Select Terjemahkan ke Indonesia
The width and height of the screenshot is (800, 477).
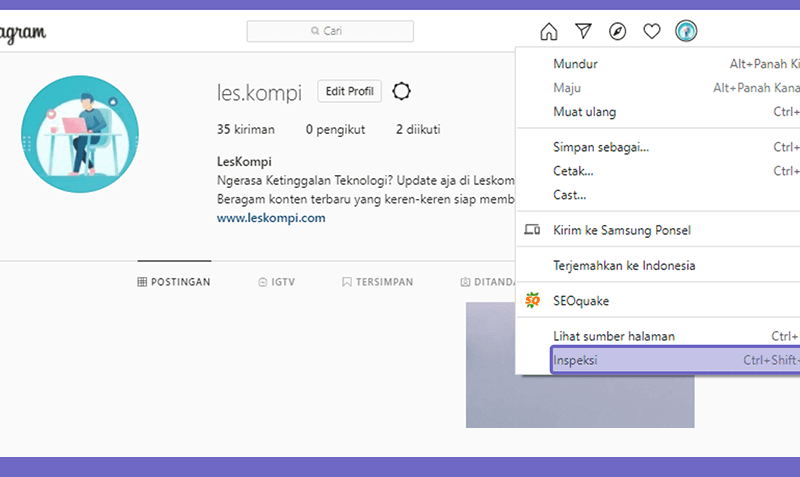658,265
